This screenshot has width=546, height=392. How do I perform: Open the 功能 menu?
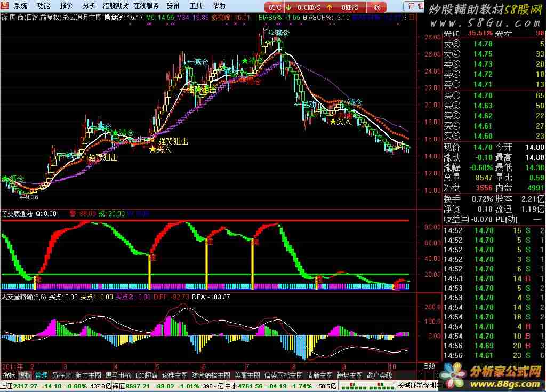pyautogui.click(x=44, y=5)
